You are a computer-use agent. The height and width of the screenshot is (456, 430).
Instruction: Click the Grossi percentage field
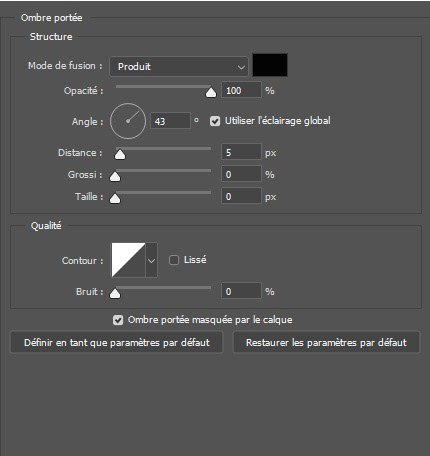tap(241, 174)
